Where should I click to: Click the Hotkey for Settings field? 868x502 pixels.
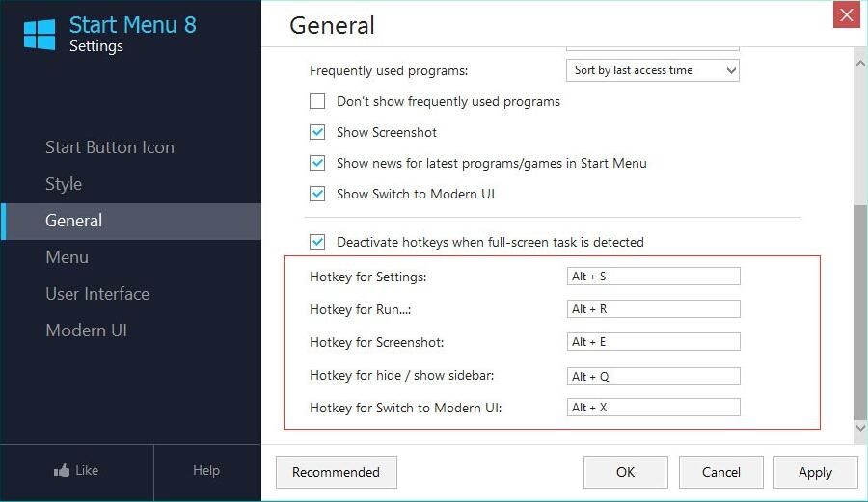pyautogui.click(x=653, y=277)
